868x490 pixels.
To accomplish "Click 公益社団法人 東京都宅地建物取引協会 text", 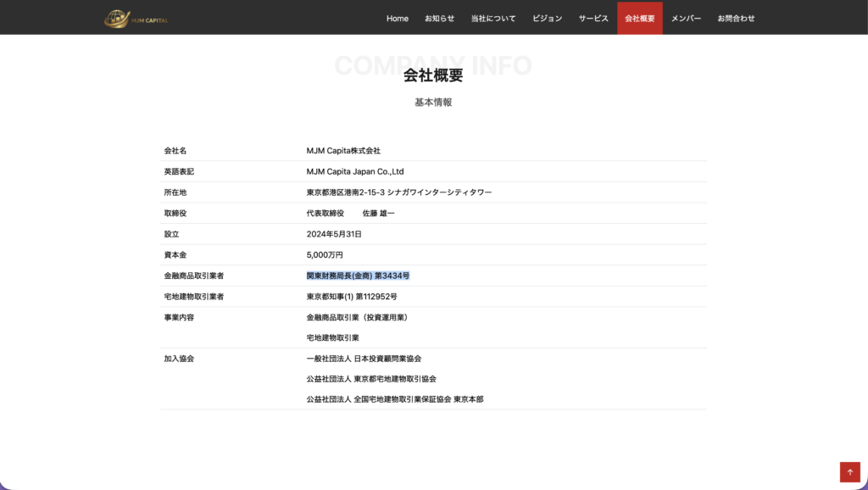I will coord(371,379).
